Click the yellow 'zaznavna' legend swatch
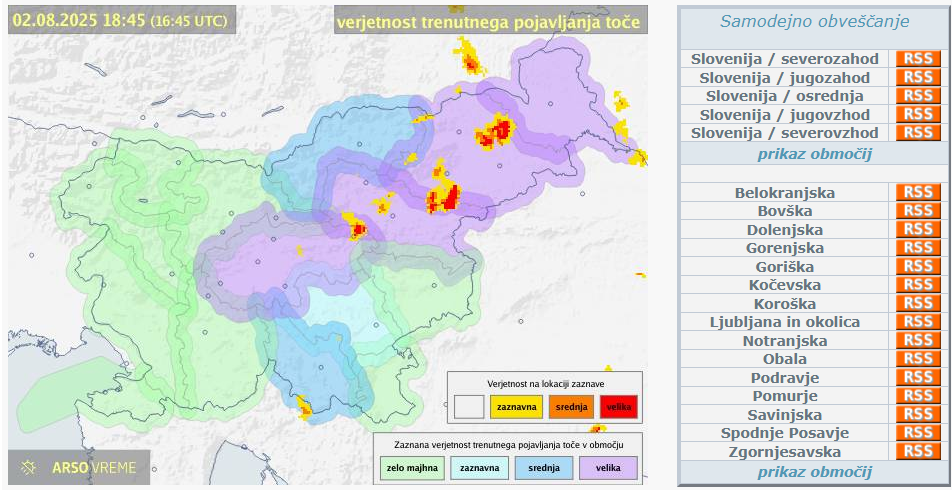 (516, 407)
